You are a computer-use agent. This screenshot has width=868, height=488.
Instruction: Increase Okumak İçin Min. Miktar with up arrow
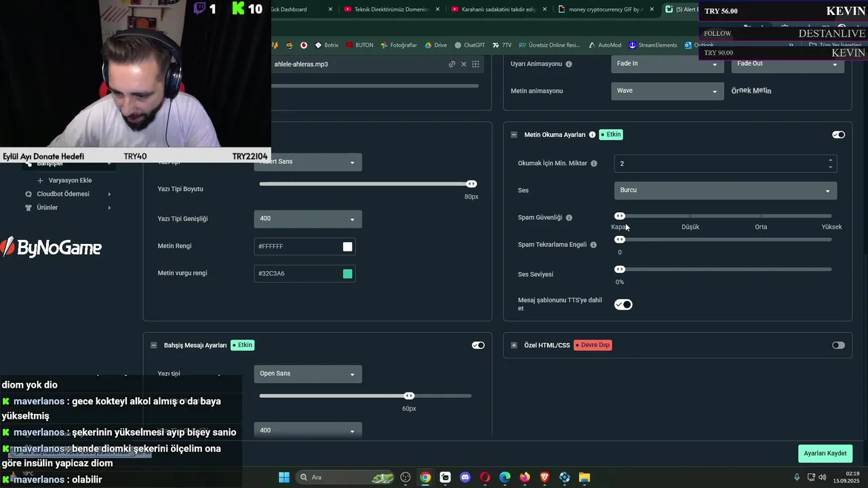coord(830,160)
